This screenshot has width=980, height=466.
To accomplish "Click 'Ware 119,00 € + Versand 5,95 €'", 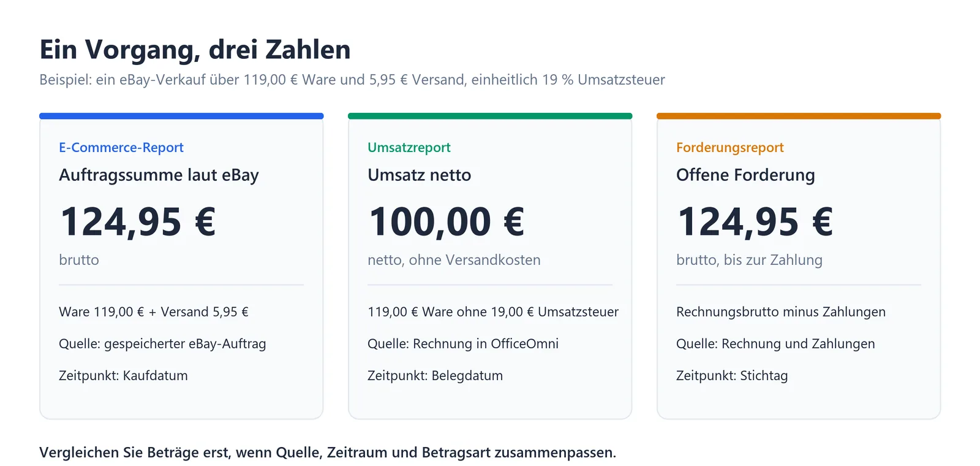I will (x=154, y=312).
